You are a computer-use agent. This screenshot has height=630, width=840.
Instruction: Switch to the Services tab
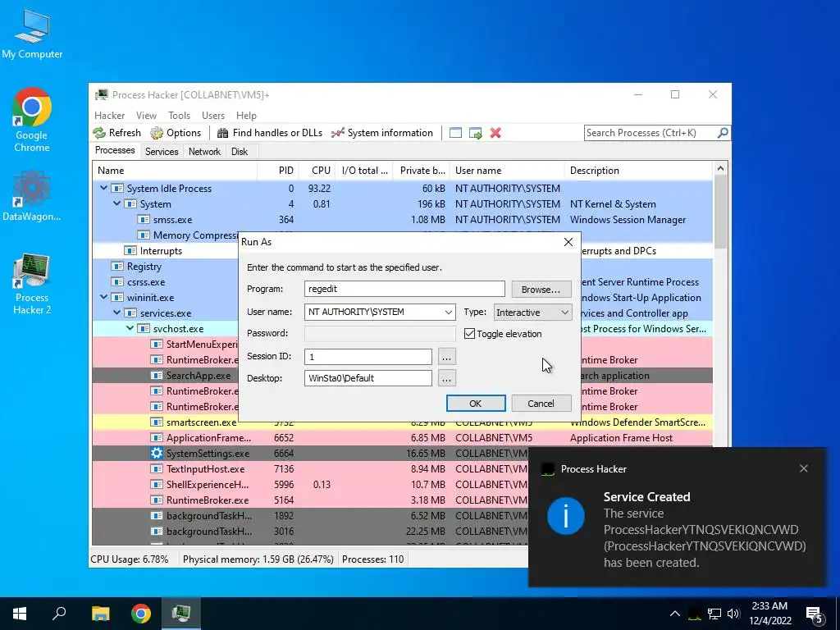pos(162,152)
